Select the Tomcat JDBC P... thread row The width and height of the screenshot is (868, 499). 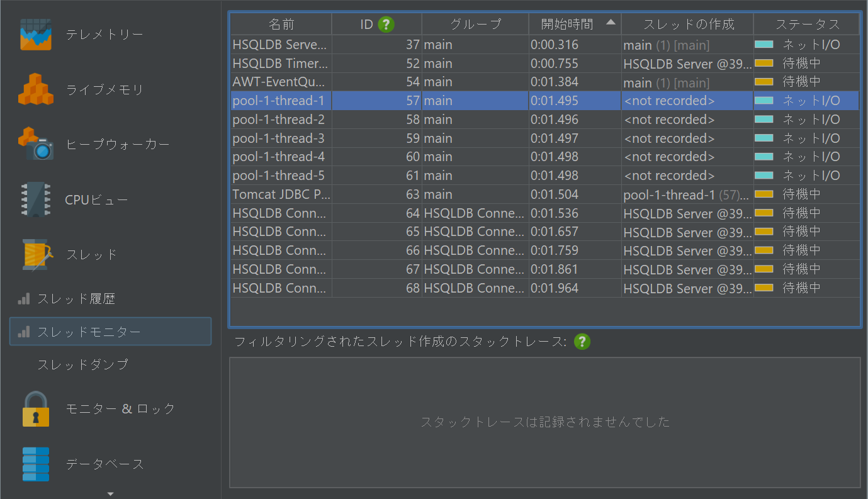click(x=544, y=194)
